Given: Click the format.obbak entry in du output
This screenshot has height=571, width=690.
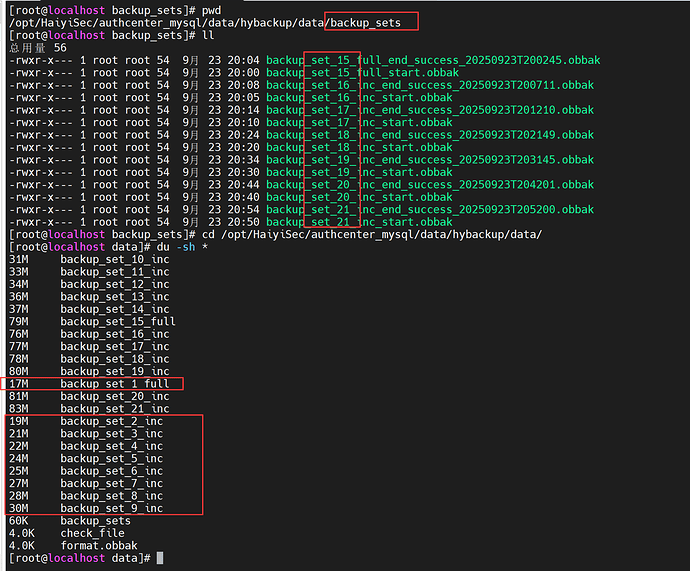Looking at the screenshot, I should 99,546.
